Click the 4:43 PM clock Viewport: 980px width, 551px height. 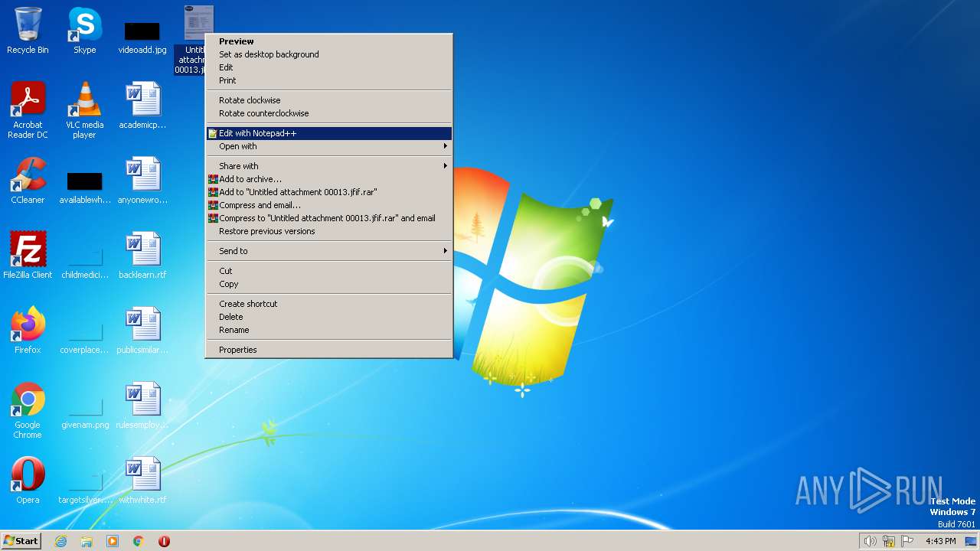[x=940, y=541]
